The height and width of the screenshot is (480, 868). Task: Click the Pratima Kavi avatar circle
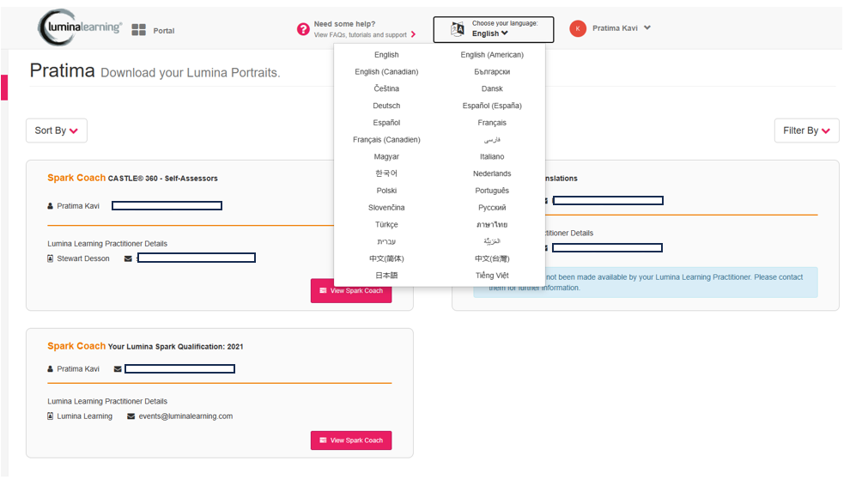577,28
